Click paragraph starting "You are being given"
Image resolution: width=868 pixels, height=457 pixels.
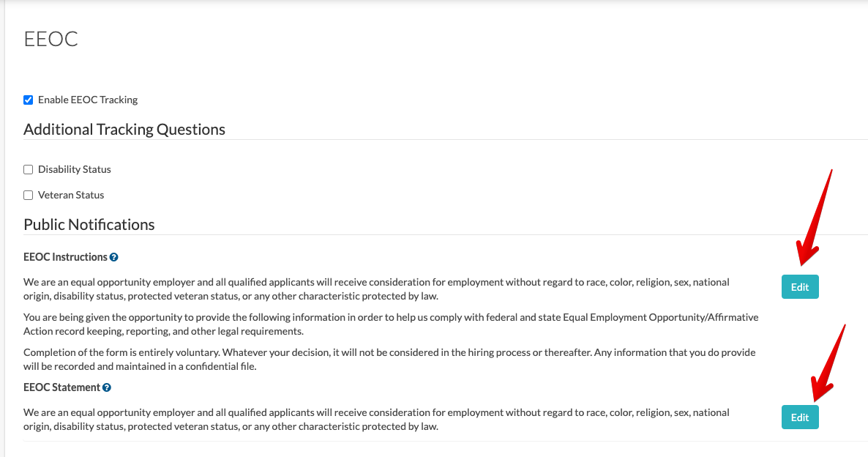391,324
